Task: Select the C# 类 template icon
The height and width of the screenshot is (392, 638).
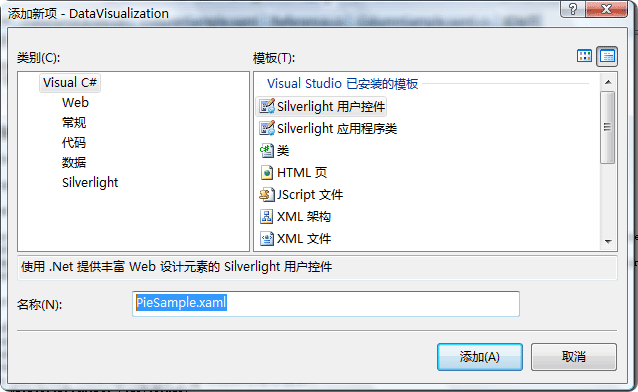Action: click(x=267, y=151)
